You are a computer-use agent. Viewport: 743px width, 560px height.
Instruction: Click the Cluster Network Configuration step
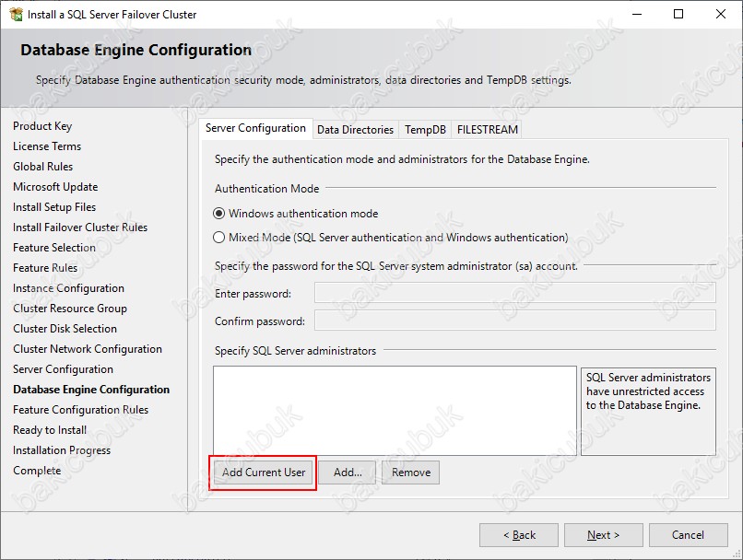click(x=88, y=349)
